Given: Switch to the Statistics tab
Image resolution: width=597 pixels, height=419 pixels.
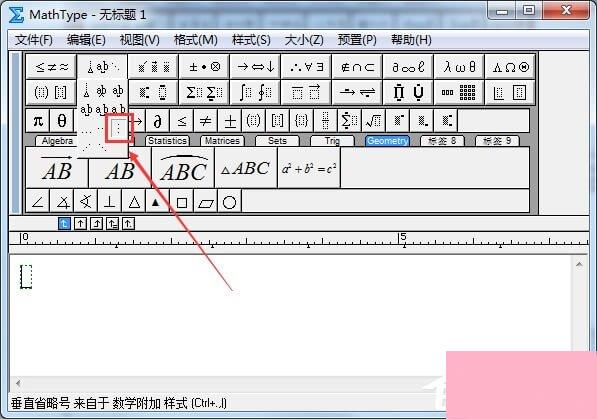Looking at the screenshot, I should click(167, 141).
